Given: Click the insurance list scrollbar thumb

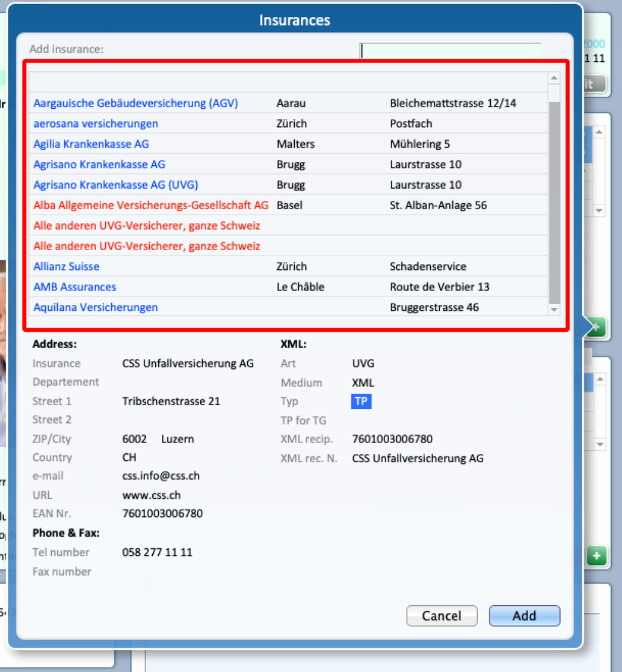Looking at the screenshot, I should pos(554,203).
